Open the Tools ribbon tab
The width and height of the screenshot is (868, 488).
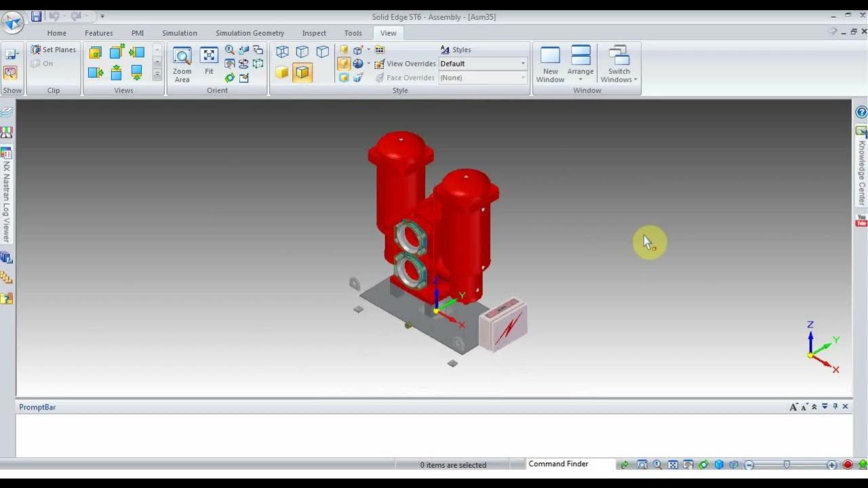[x=353, y=33]
